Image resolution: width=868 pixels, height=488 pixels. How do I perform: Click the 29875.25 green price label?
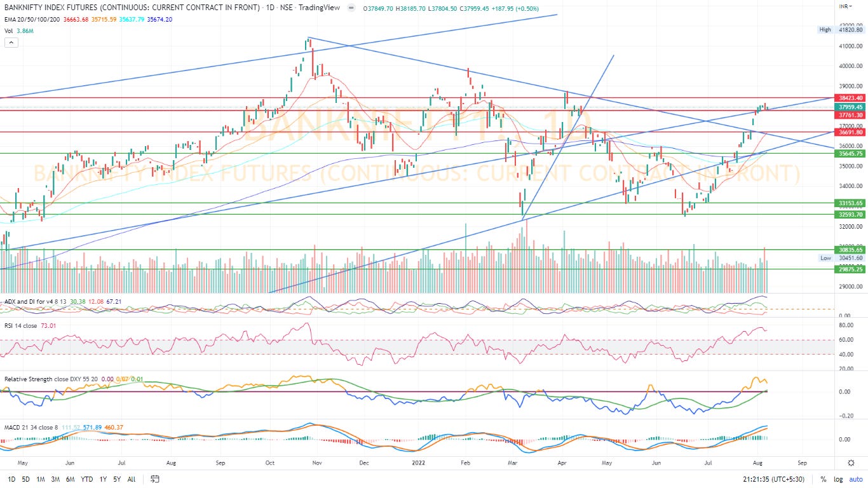pos(850,269)
